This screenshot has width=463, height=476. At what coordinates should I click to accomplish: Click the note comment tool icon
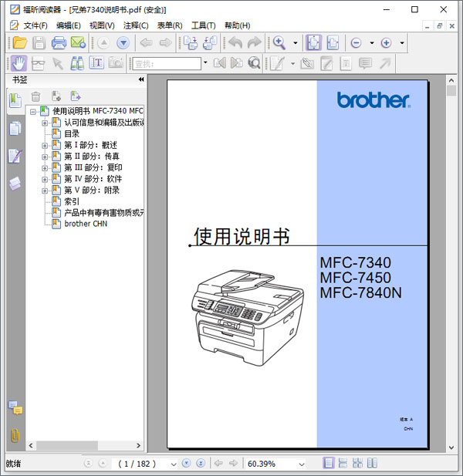(365, 64)
